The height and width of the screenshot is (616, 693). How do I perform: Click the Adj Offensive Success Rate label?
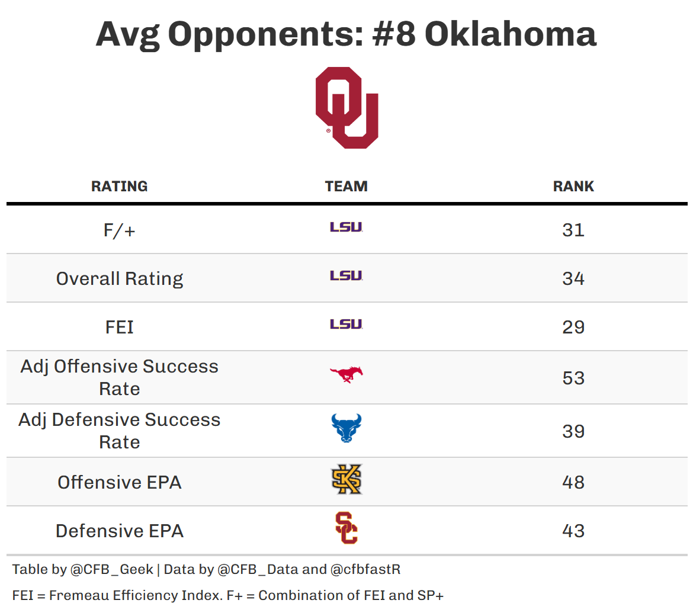120,377
